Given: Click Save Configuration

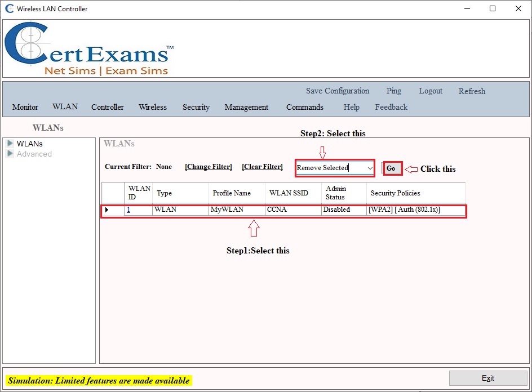Looking at the screenshot, I should click(x=337, y=91).
